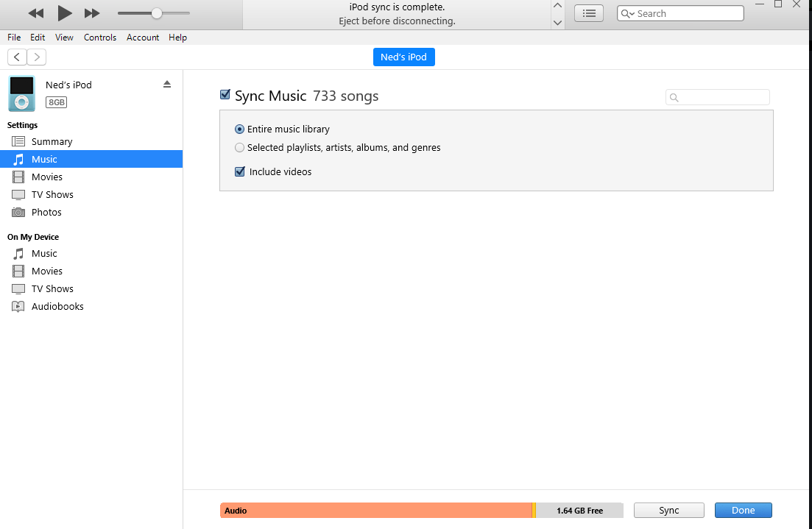
Task: Uncheck the Sync Music checkbox
Action: (x=225, y=94)
